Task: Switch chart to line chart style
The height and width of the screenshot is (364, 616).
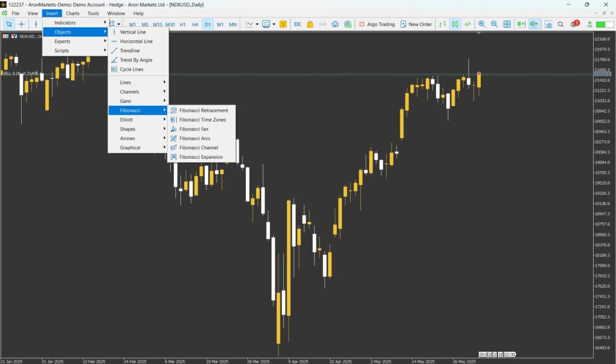Action: tap(467, 24)
